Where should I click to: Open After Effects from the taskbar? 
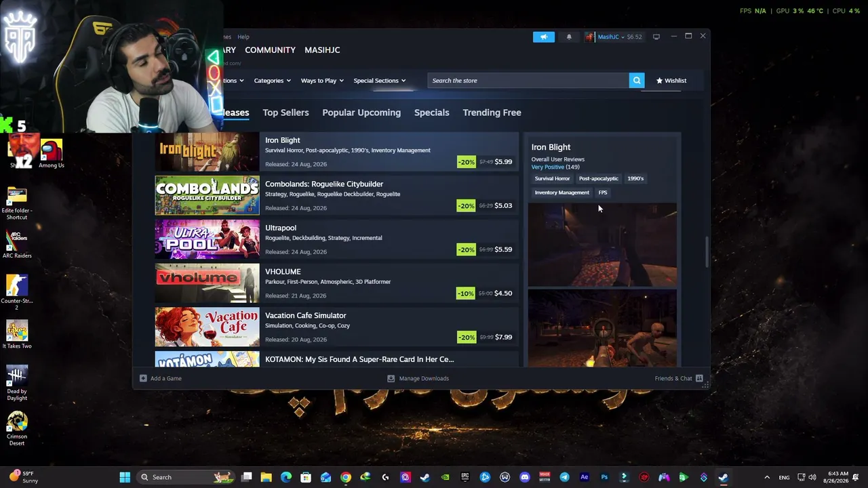coord(584,477)
